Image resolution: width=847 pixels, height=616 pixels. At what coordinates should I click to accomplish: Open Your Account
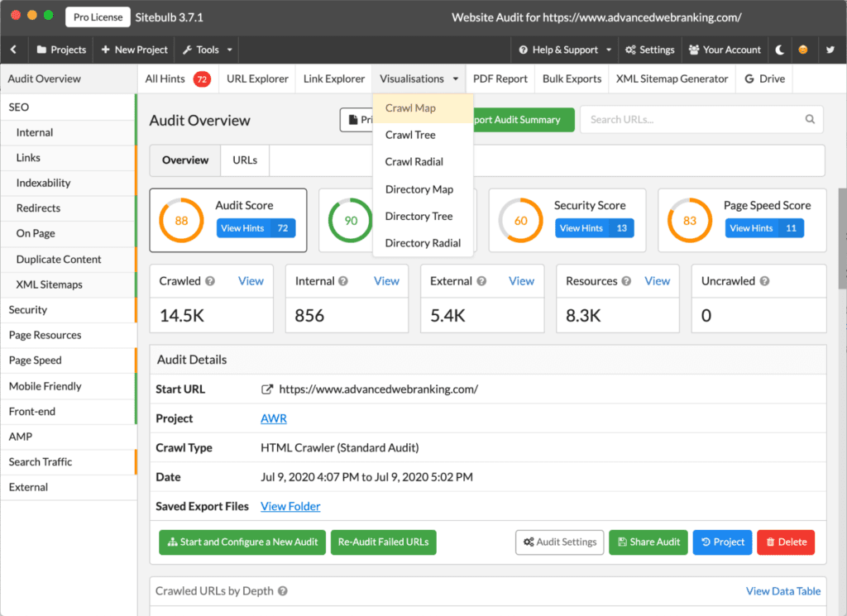[x=725, y=50]
